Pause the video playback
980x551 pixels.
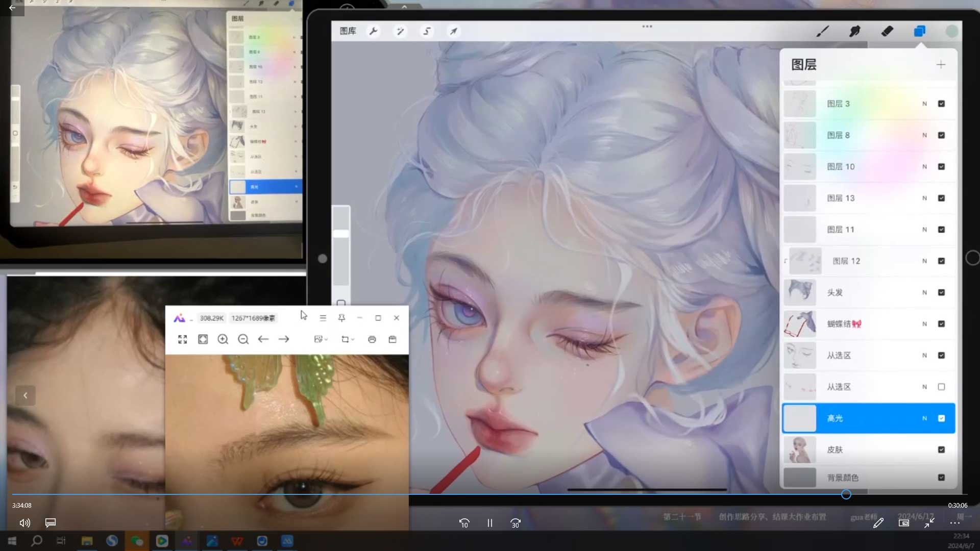point(489,523)
